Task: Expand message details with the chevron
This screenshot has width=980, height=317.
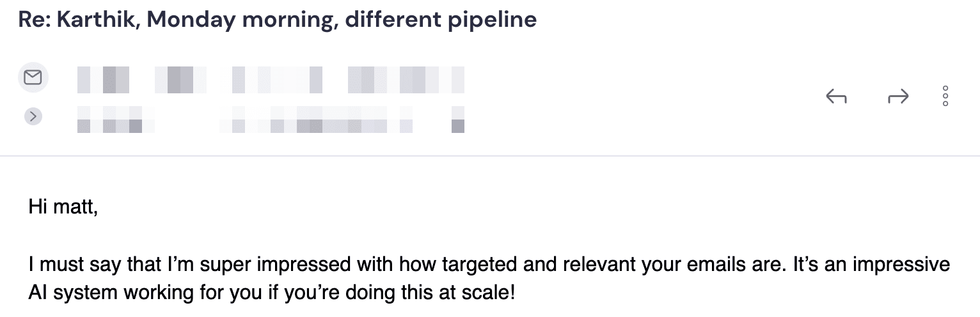Action: [x=33, y=116]
